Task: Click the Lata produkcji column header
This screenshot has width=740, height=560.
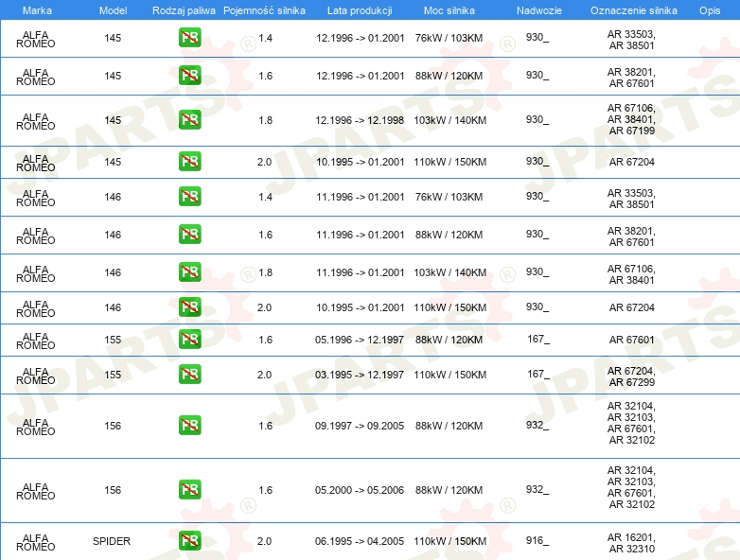Action: click(x=360, y=10)
